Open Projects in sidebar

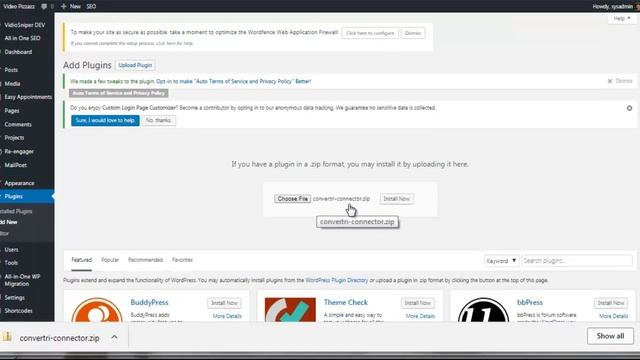coord(14,138)
